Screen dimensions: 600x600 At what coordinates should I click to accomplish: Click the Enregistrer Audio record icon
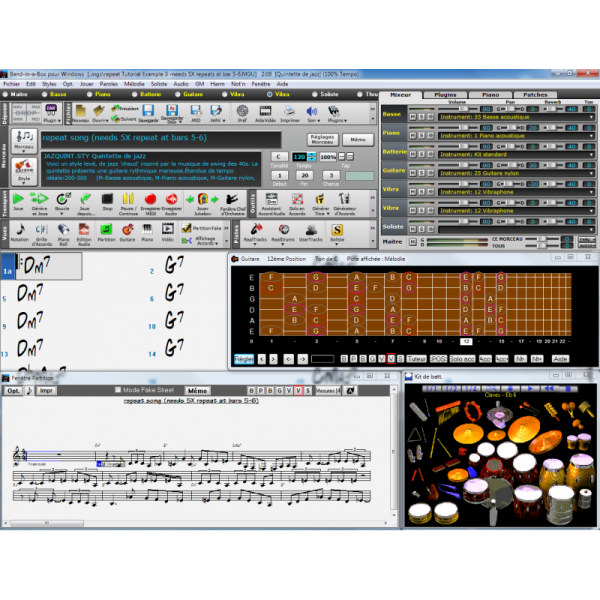tap(171, 199)
